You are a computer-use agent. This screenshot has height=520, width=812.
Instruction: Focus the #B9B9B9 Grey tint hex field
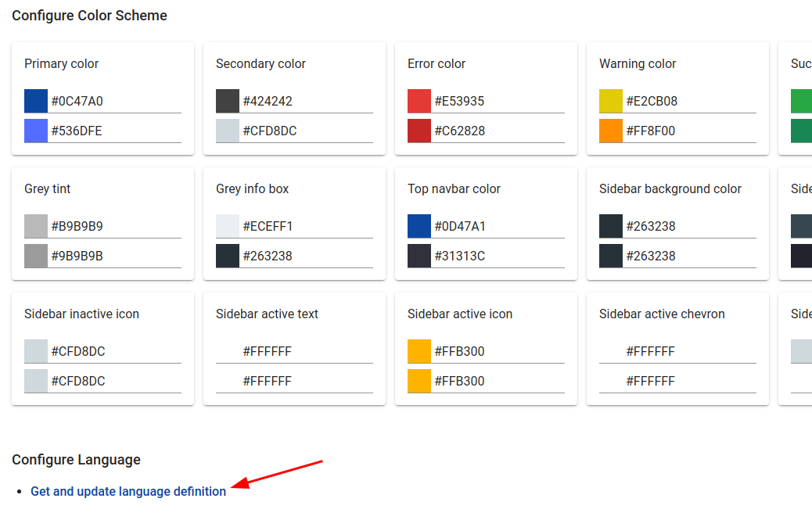(114, 226)
